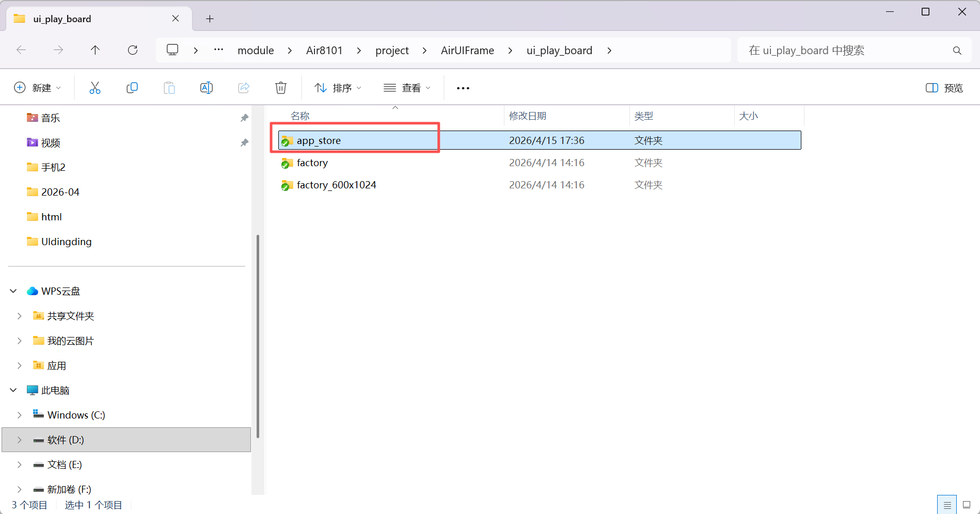Refresh the current folder view
The image size is (980, 514).
[133, 50]
